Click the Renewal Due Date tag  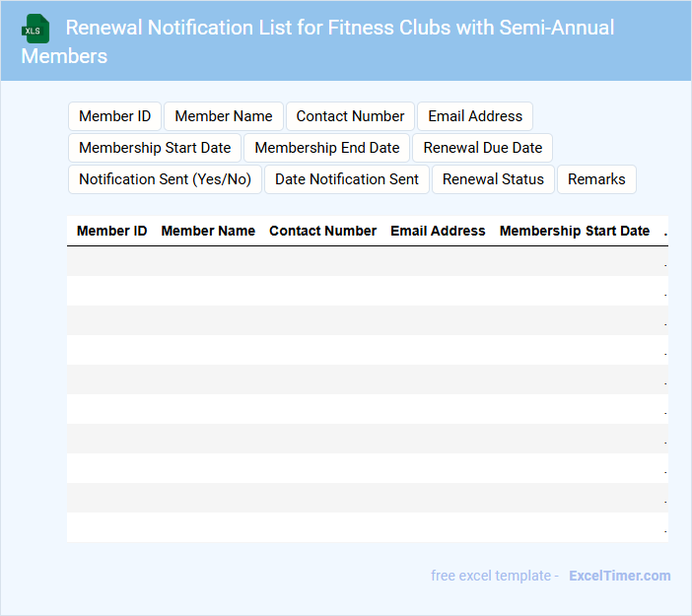483,148
